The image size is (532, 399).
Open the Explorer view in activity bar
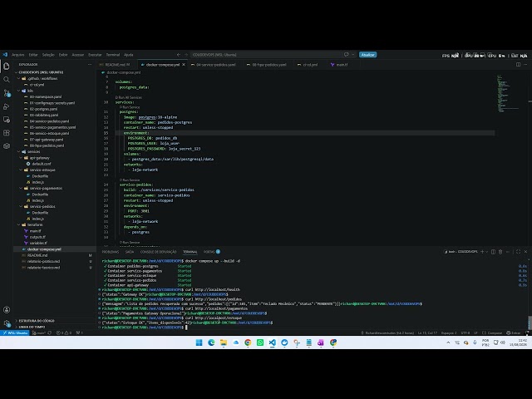7,66
